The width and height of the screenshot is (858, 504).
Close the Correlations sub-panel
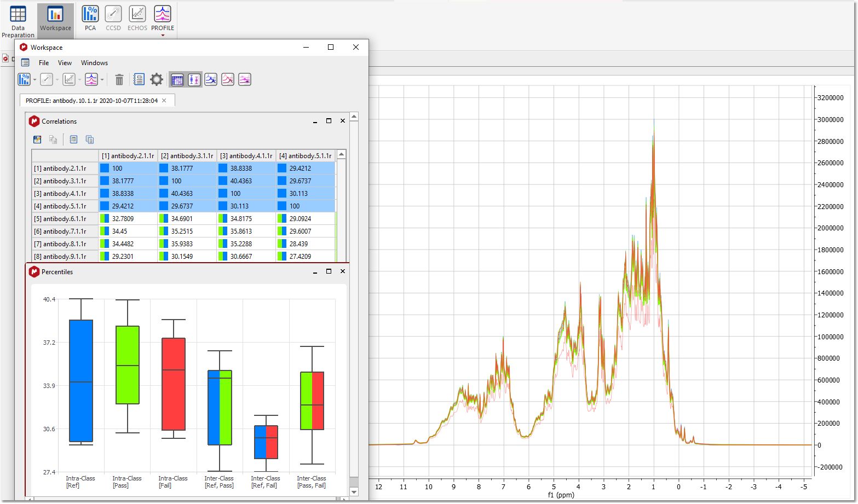click(x=343, y=121)
